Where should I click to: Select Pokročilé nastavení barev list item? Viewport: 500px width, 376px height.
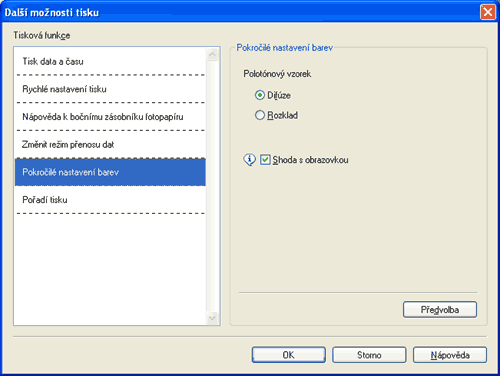110,172
